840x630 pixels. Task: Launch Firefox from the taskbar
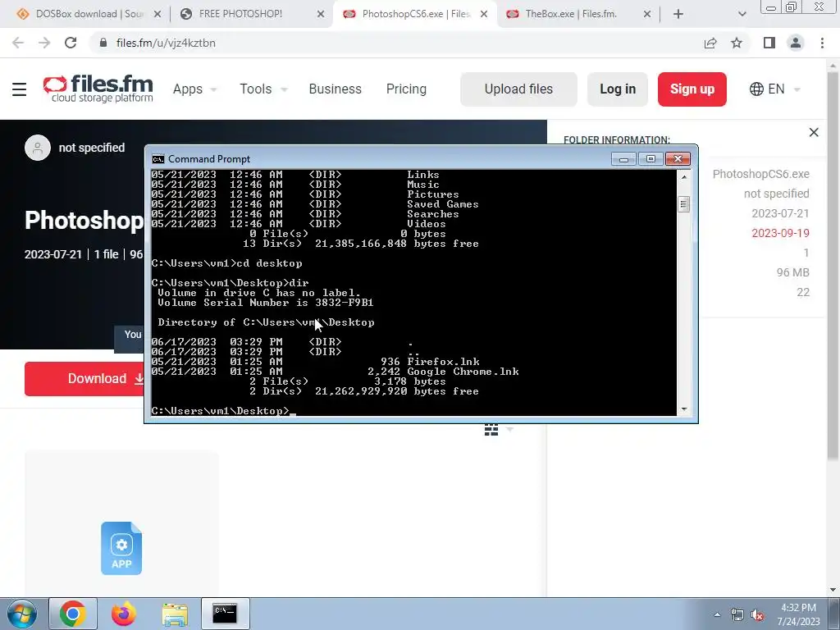tap(124, 614)
